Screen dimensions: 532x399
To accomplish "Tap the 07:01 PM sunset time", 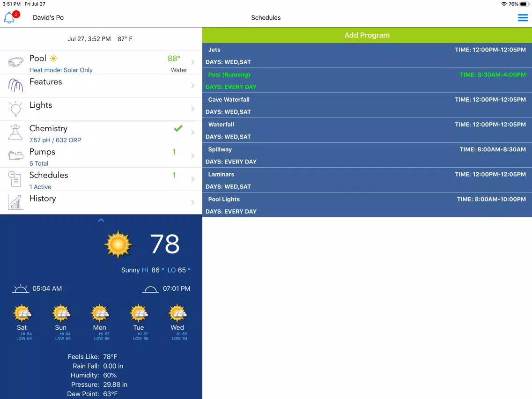I will (177, 289).
